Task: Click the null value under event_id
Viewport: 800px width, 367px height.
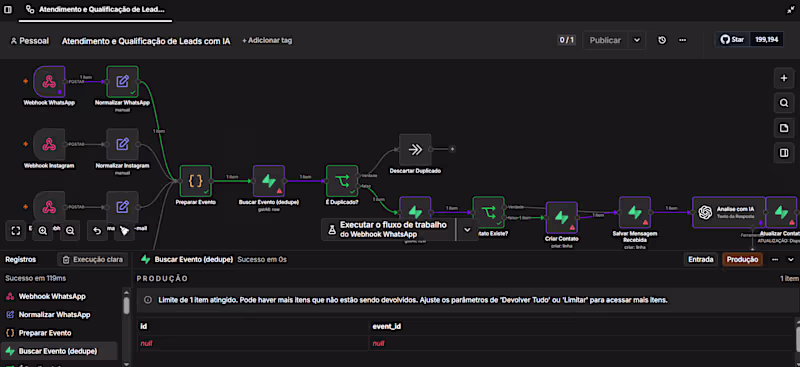Action: [378, 344]
